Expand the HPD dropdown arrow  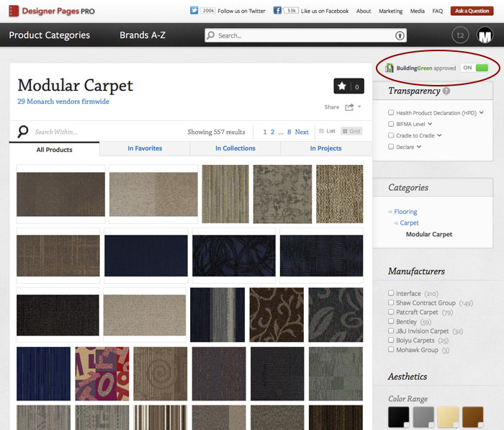point(481,112)
